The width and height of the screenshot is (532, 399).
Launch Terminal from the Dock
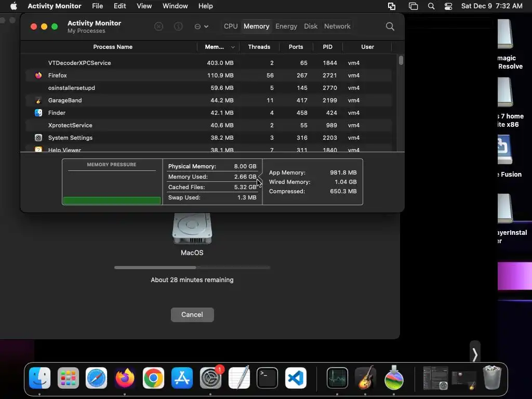tap(268, 378)
